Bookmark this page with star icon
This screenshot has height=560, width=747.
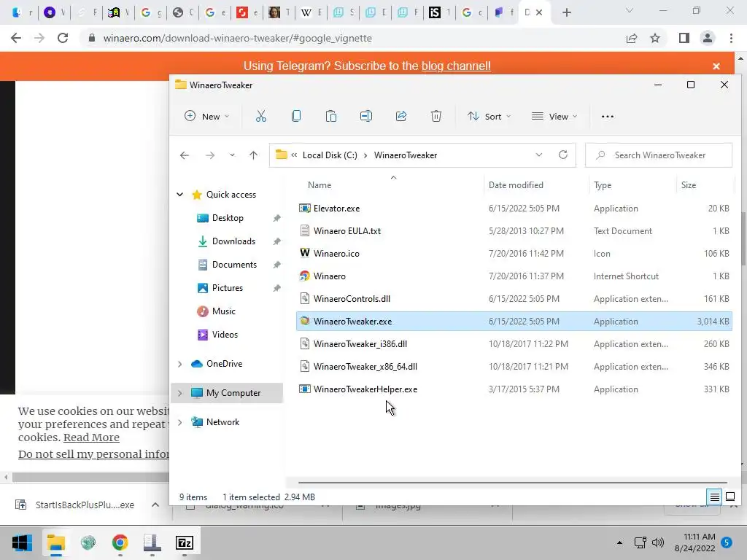pyautogui.click(x=655, y=38)
